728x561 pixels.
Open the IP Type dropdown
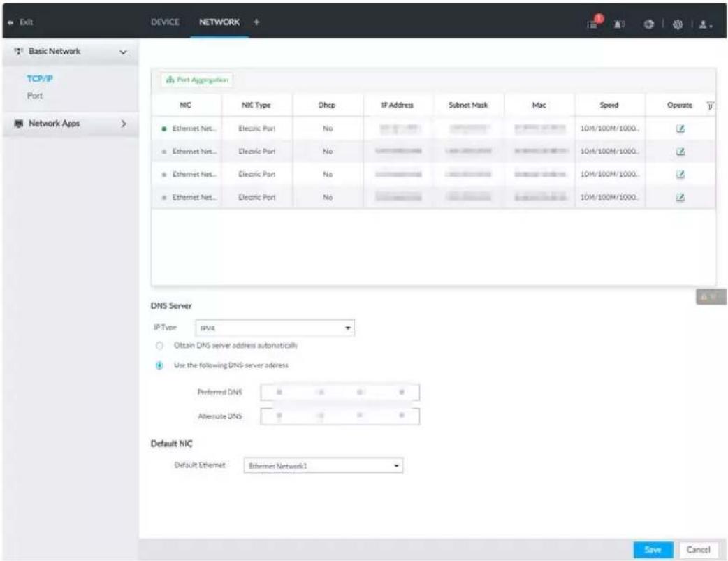coord(275,328)
